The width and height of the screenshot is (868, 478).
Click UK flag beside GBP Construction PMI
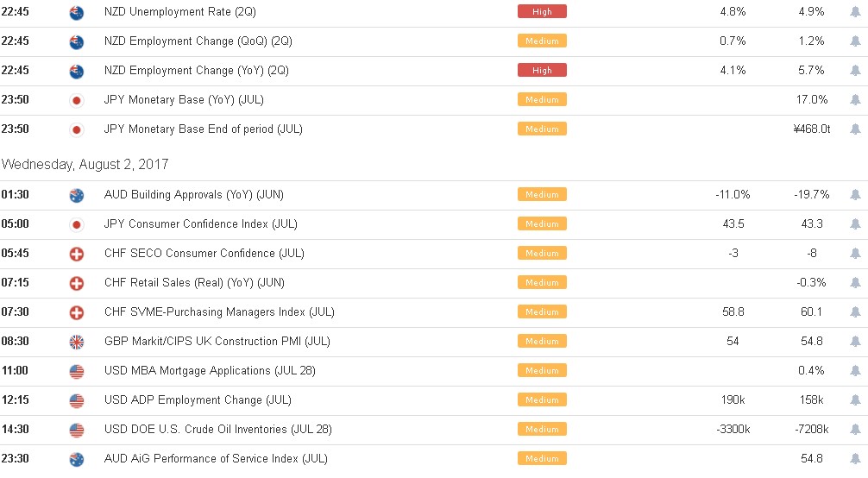click(x=77, y=342)
